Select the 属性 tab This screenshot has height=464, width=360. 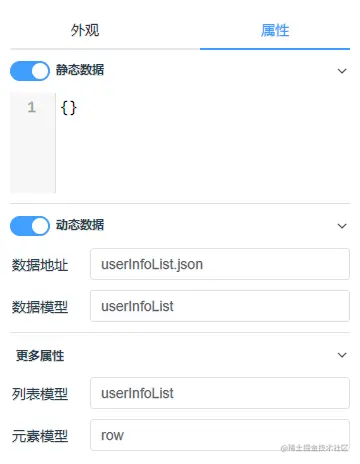pos(275,30)
